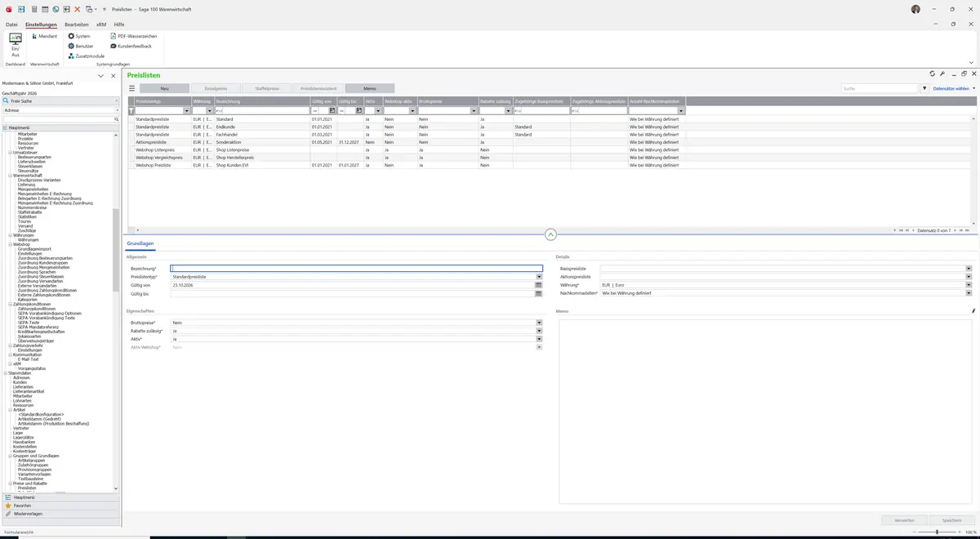Open the calendar picker for Gültig von
This screenshot has height=539, width=980.
tap(539, 285)
